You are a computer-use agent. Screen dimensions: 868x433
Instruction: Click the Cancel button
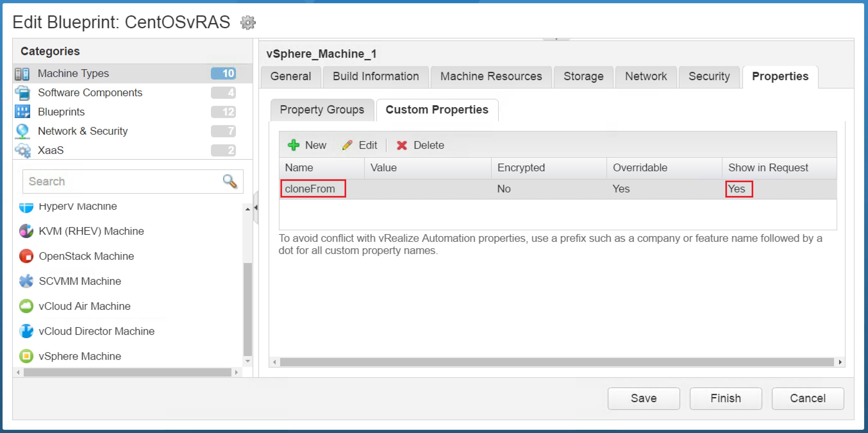808,398
